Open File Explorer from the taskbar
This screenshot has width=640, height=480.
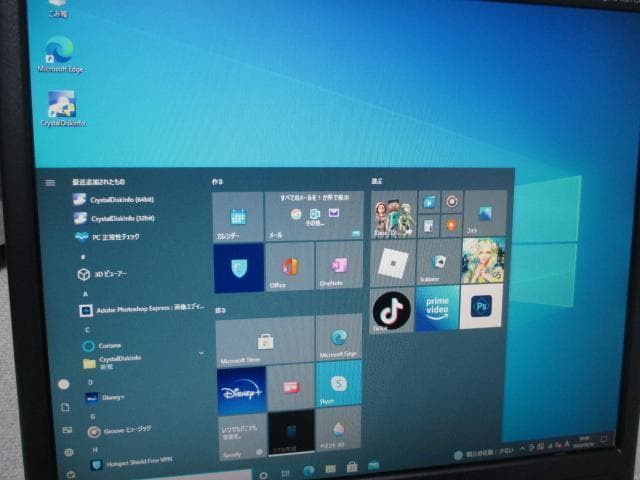(x=330, y=469)
